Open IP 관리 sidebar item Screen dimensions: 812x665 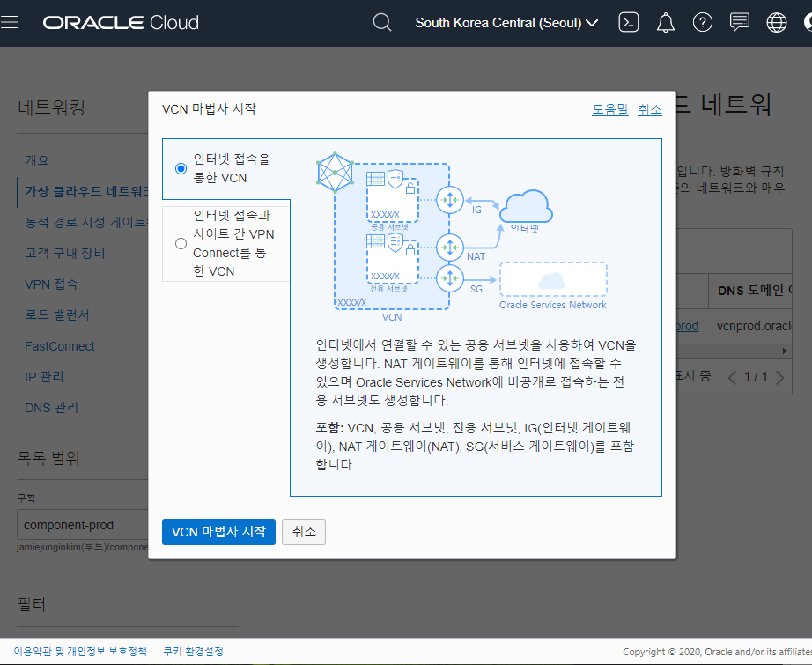point(44,376)
